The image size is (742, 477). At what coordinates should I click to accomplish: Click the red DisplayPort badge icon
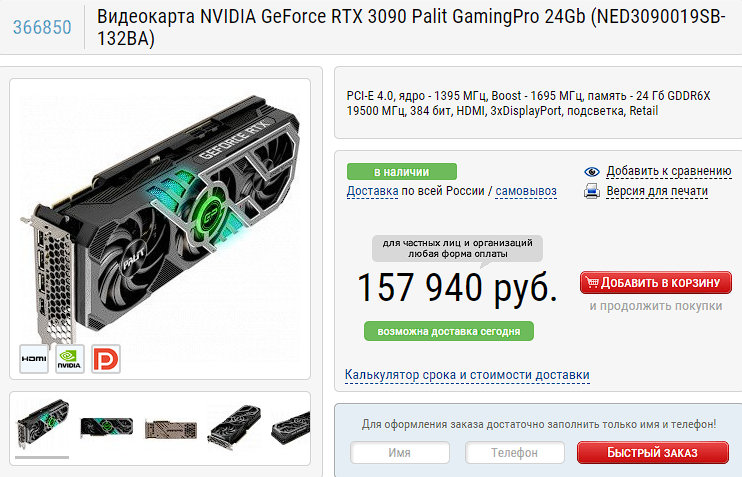point(106,359)
